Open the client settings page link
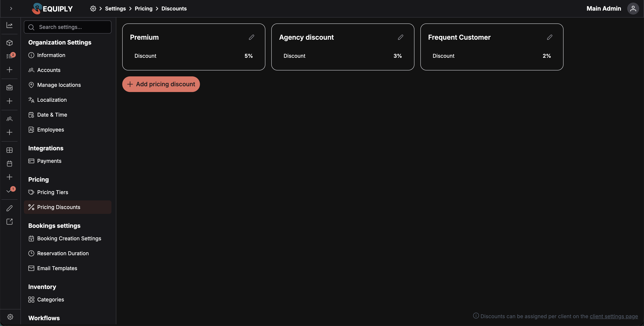 [614, 316]
